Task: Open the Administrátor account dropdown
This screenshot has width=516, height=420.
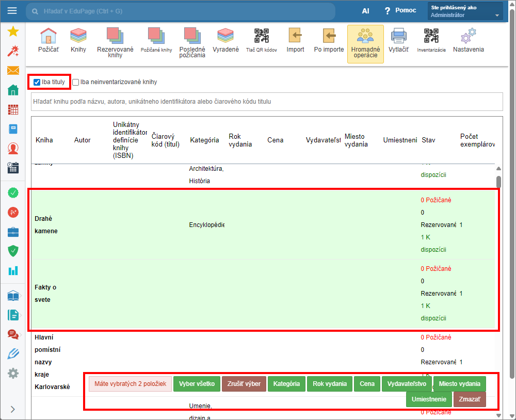Action: pyautogui.click(x=465, y=11)
